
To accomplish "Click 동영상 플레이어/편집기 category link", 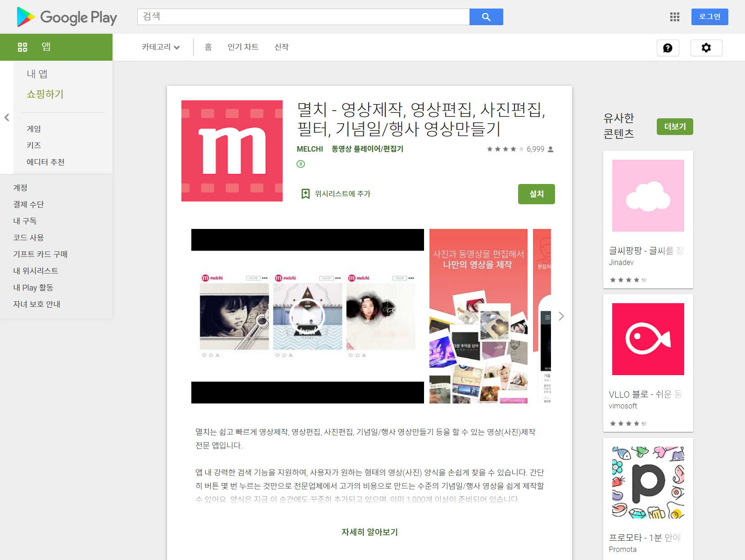I will click(367, 149).
